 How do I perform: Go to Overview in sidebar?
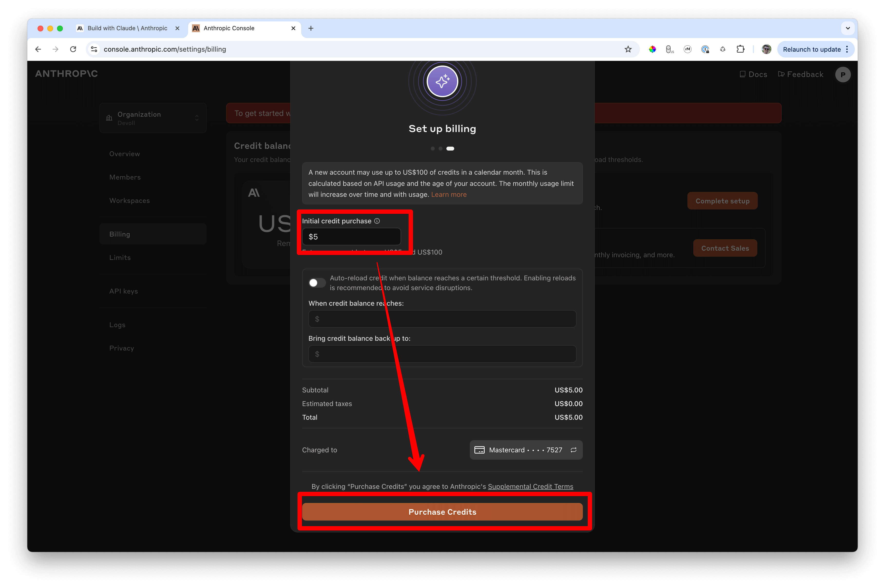pos(125,154)
